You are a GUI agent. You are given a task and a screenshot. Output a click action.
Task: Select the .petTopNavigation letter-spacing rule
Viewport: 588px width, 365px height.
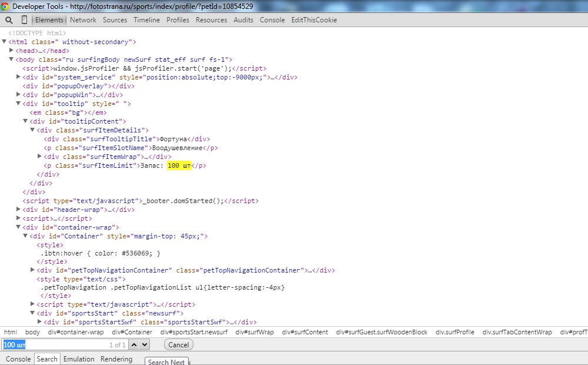(163, 287)
